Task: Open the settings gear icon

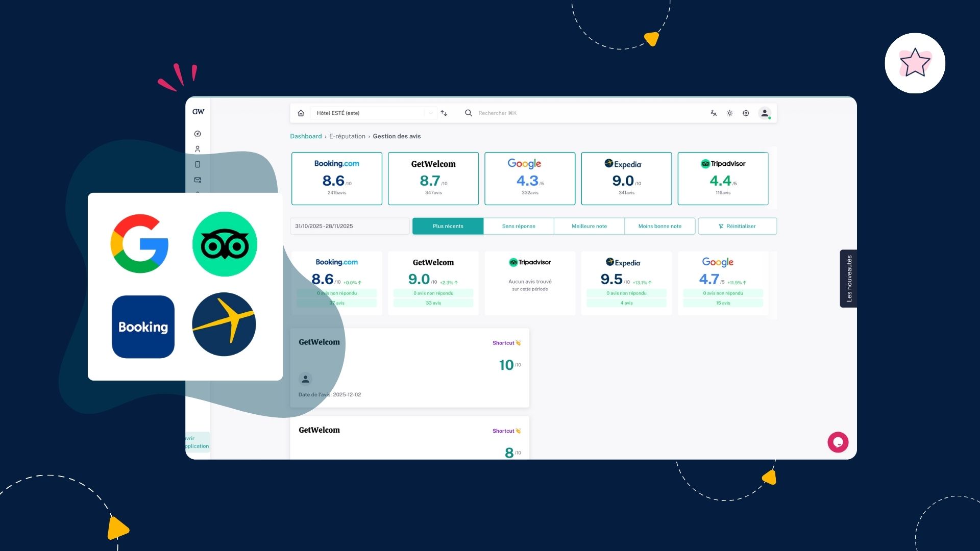Action: click(x=746, y=113)
